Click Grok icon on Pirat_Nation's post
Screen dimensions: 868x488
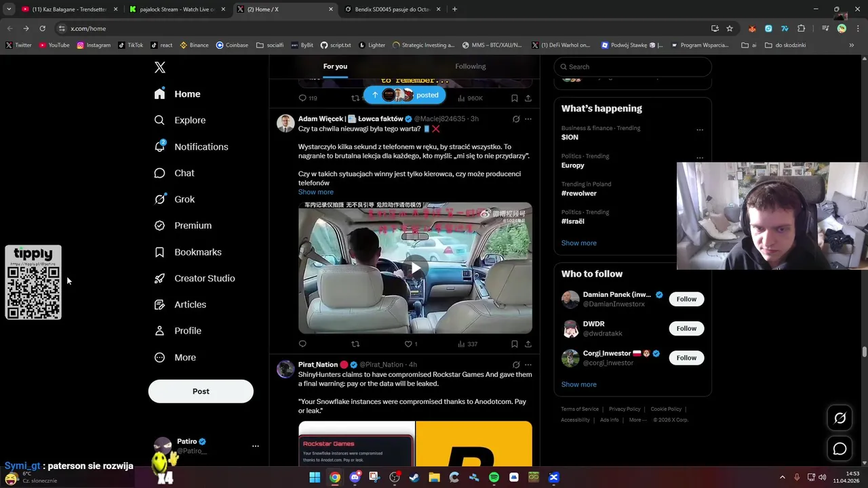point(516,365)
